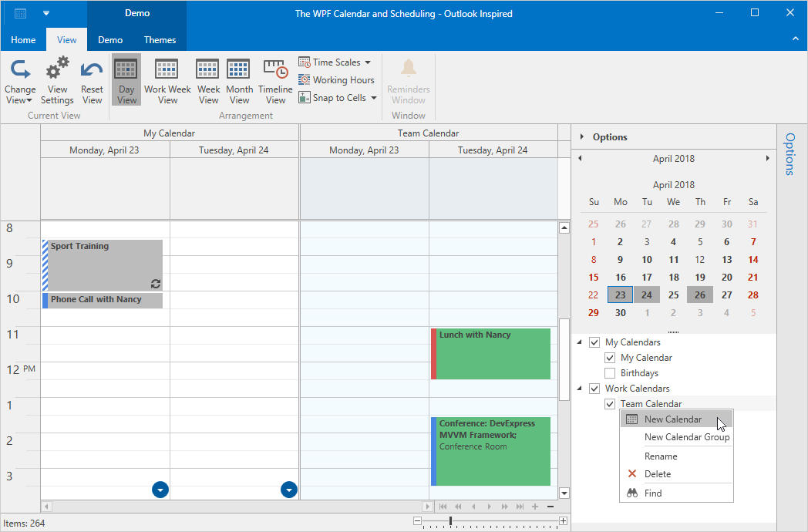Viewport: 808px width, 532px height.
Task: Enable the Birthdays calendar checkbox
Action: pos(610,373)
